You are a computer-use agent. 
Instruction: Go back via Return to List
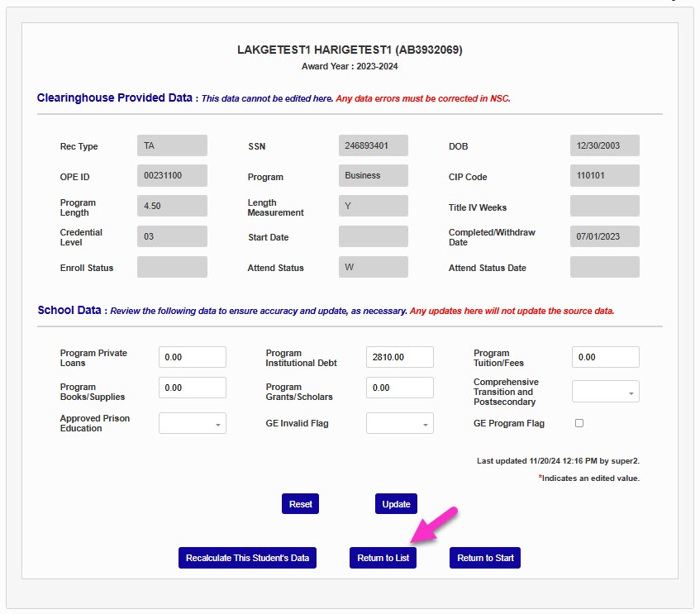click(383, 558)
